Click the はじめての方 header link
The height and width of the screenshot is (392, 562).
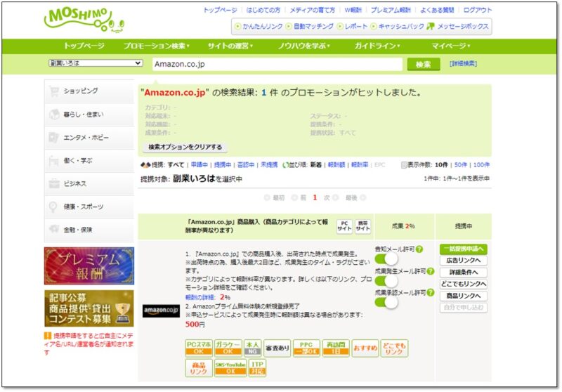(263, 10)
